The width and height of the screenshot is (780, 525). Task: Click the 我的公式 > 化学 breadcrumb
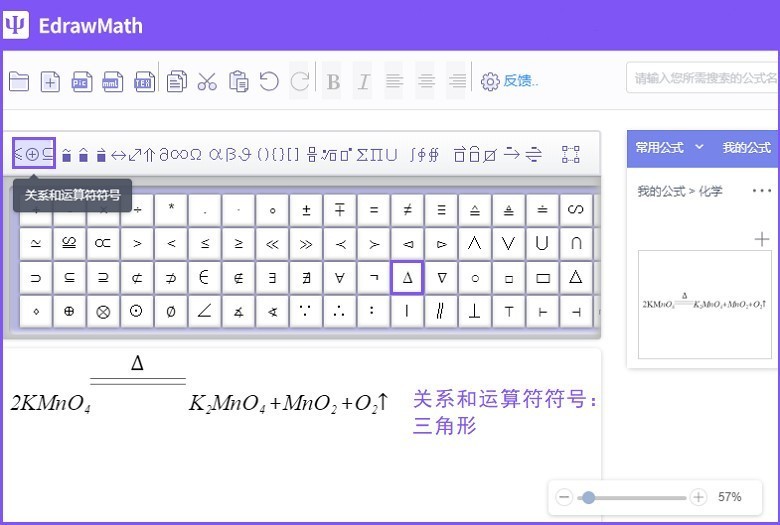point(680,191)
